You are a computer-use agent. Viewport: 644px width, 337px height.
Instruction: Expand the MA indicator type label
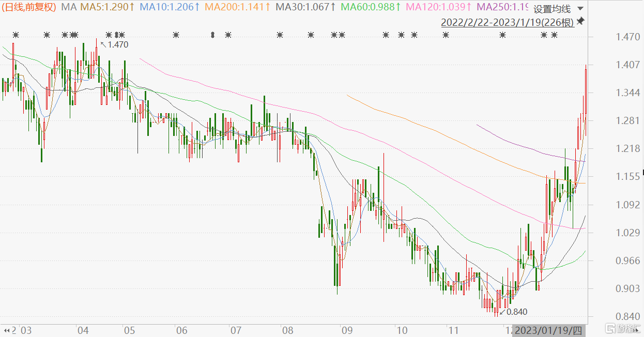(68, 7)
